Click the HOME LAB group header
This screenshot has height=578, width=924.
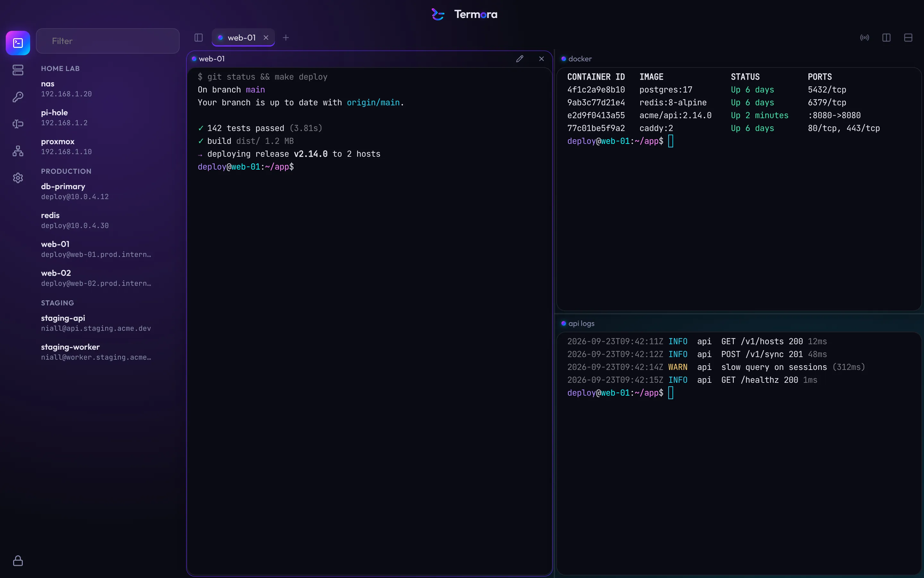tap(60, 68)
